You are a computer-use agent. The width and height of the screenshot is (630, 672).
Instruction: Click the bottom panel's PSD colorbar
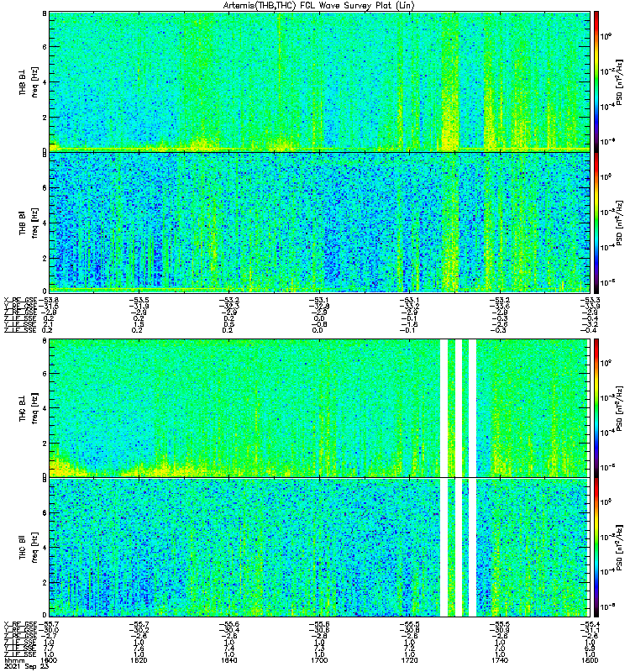click(x=596, y=548)
